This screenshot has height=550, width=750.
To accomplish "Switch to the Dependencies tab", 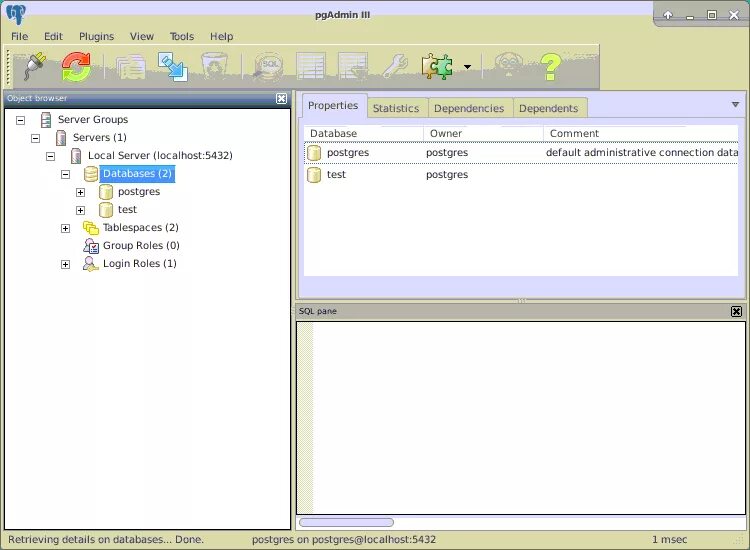I will [469, 109].
